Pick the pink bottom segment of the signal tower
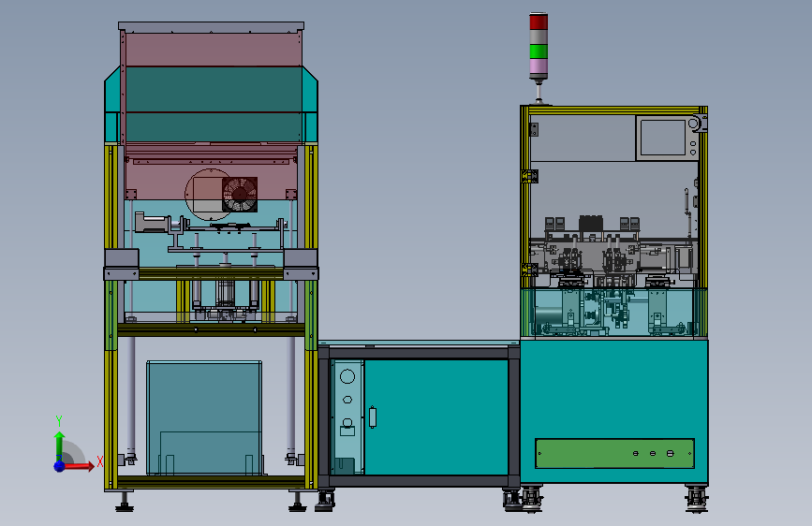The width and height of the screenshot is (812, 526). (x=538, y=66)
